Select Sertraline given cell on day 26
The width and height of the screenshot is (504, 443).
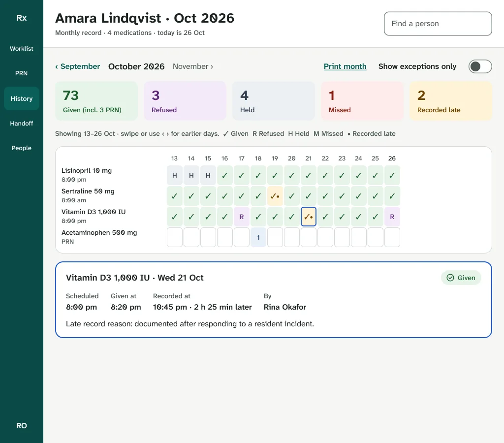pyautogui.click(x=392, y=196)
